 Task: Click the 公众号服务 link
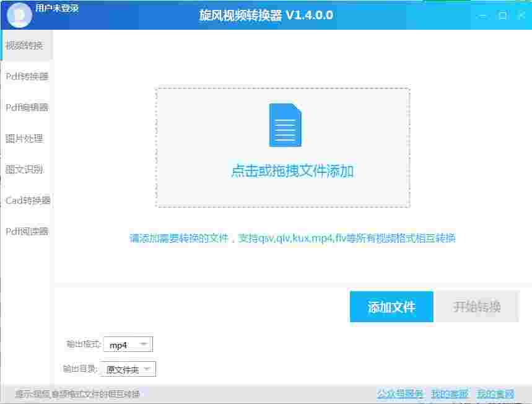pos(401,393)
